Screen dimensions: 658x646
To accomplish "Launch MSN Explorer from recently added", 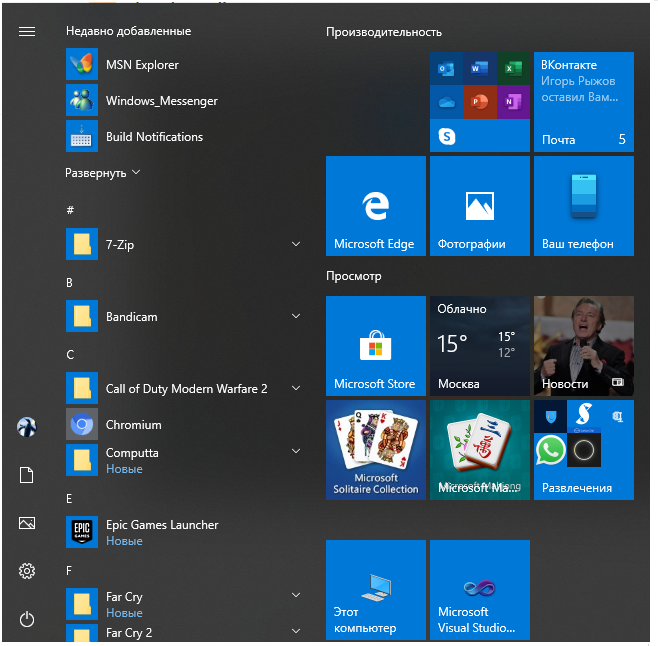I will [185, 64].
